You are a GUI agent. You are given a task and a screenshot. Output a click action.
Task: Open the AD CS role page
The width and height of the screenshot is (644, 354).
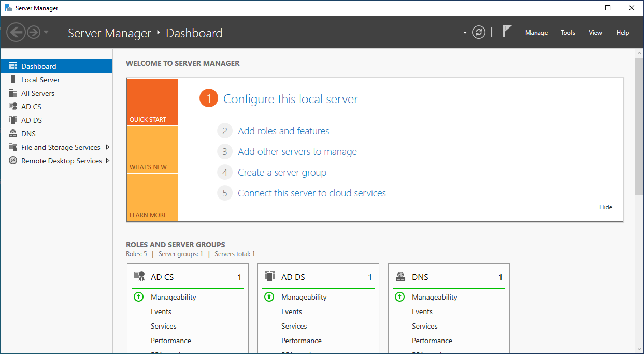coord(31,106)
